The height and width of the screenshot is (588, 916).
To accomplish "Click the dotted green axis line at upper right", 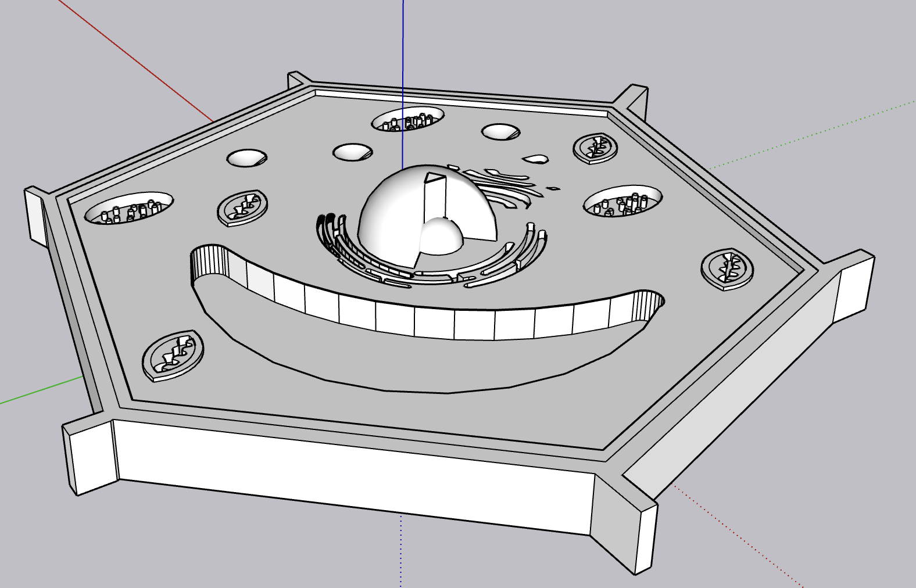I will point(811,135).
